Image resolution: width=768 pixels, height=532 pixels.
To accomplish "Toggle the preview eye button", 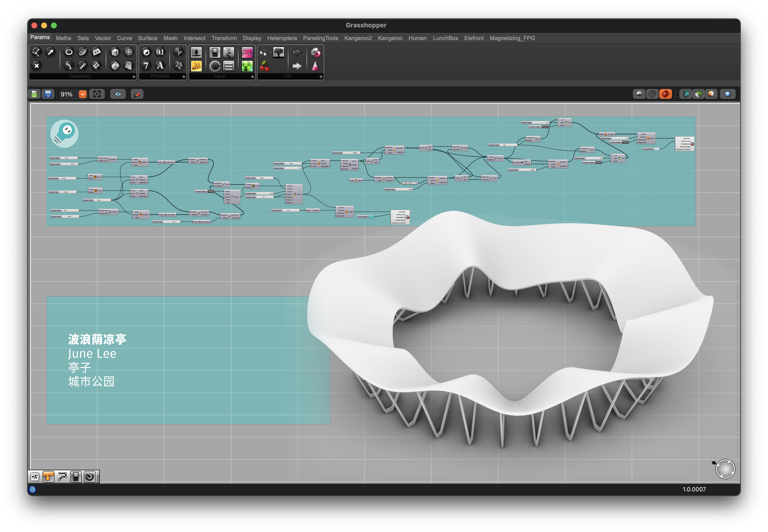I will coord(118,94).
